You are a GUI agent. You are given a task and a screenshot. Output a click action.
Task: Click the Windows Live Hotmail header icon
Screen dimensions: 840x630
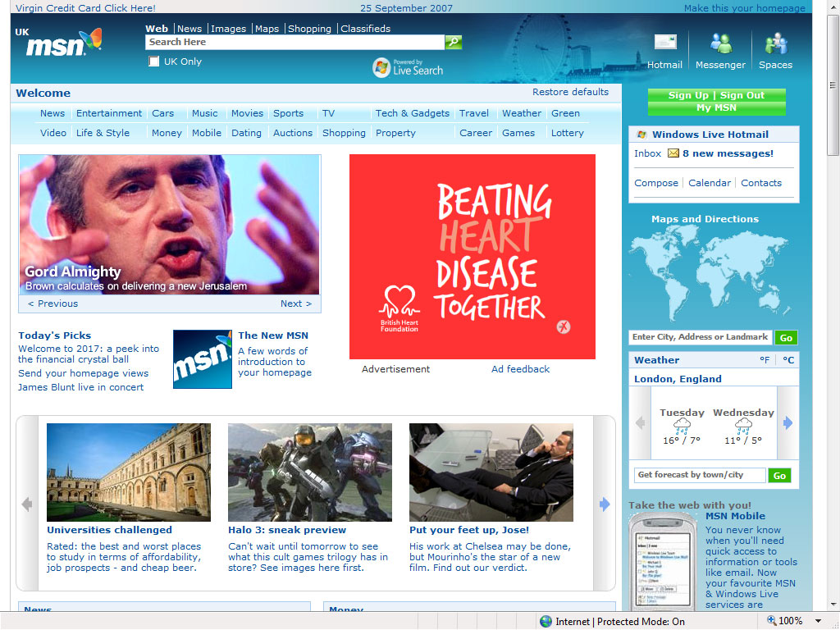point(641,135)
